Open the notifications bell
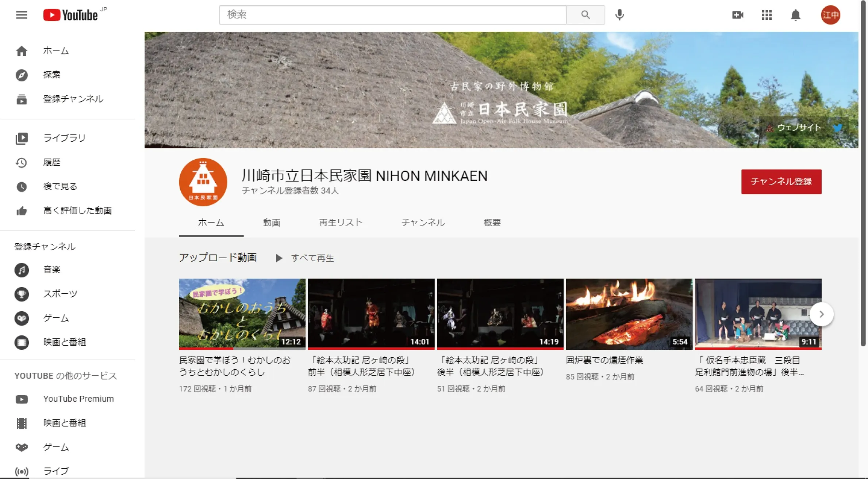This screenshot has height=479, width=868. [x=796, y=15]
